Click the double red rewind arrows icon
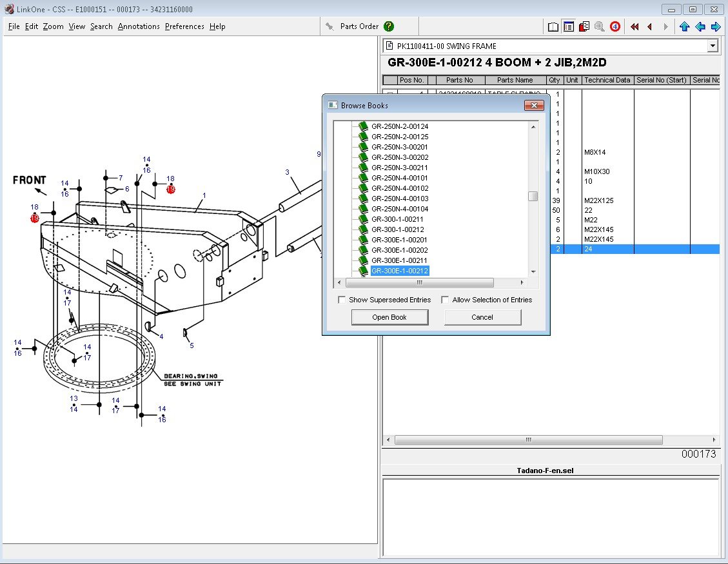This screenshot has height=564, width=728. pyautogui.click(x=635, y=26)
